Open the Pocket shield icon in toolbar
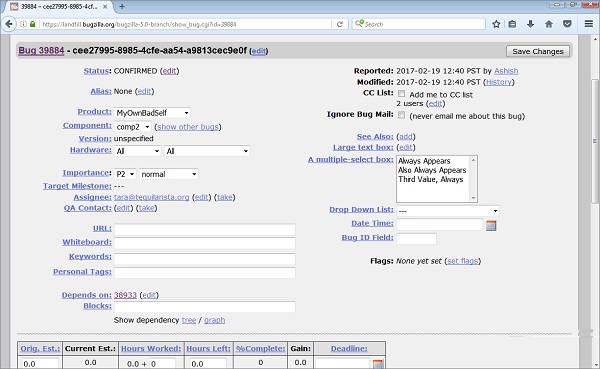The image size is (600, 369). [x=567, y=24]
